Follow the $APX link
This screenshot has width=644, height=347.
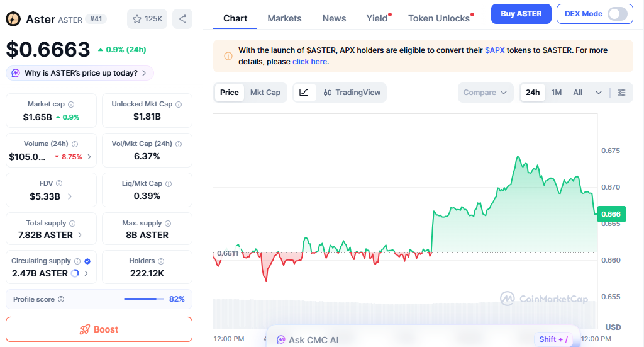pyautogui.click(x=494, y=50)
